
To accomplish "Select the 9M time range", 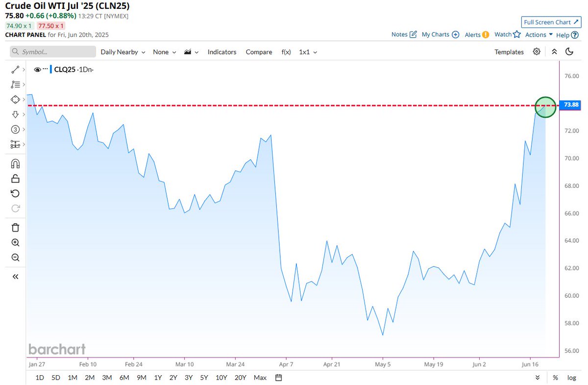I will coord(142,377).
